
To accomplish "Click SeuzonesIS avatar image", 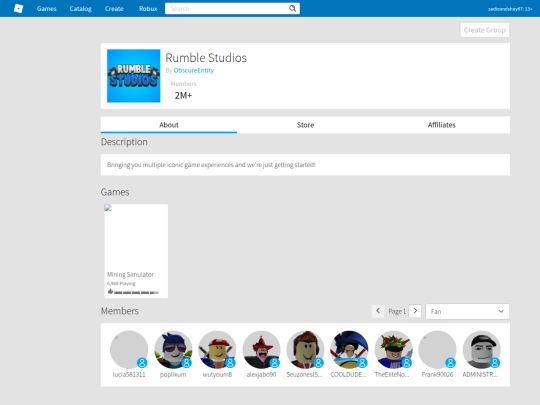I will tap(305, 350).
